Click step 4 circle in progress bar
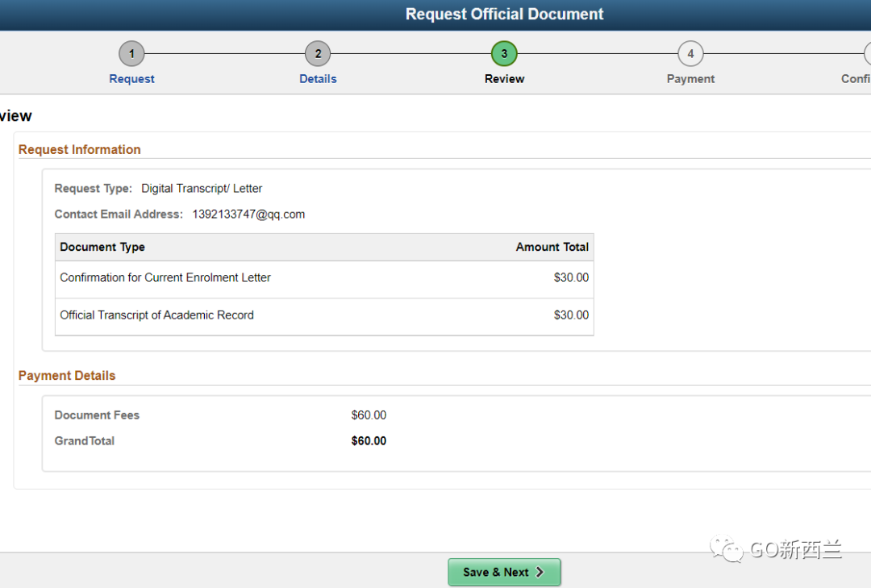 tap(690, 54)
